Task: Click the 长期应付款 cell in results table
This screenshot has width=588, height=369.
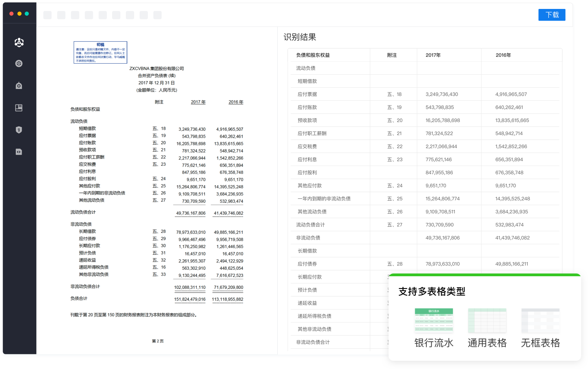Action: pyautogui.click(x=309, y=277)
